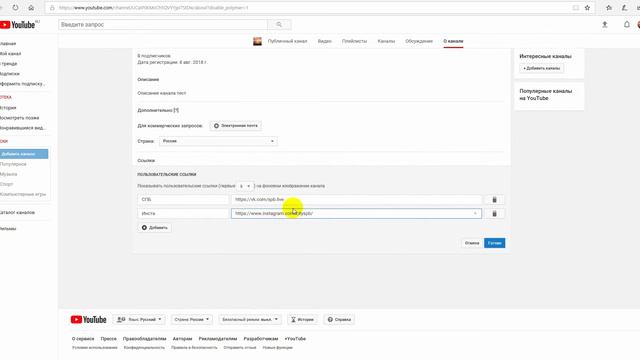640x360 pixels.
Task: Open the browser web notes pen icon
Action: coord(624,8)
